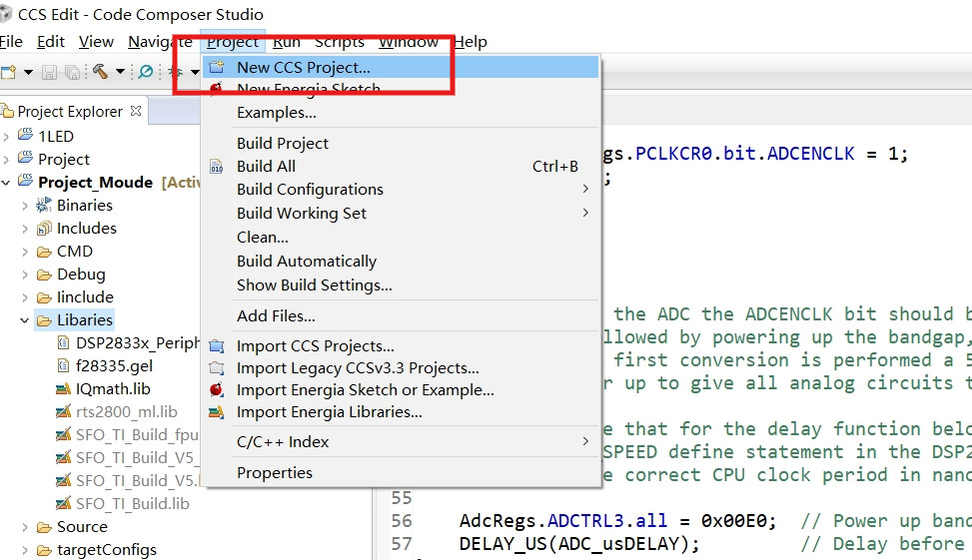Open the Edit menu
The width and height of the screenshot is (972, 560).
coord(51,42)
